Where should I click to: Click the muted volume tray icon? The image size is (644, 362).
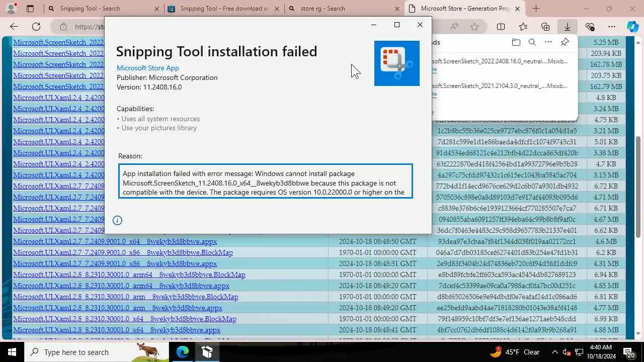(x=568, y=352)
